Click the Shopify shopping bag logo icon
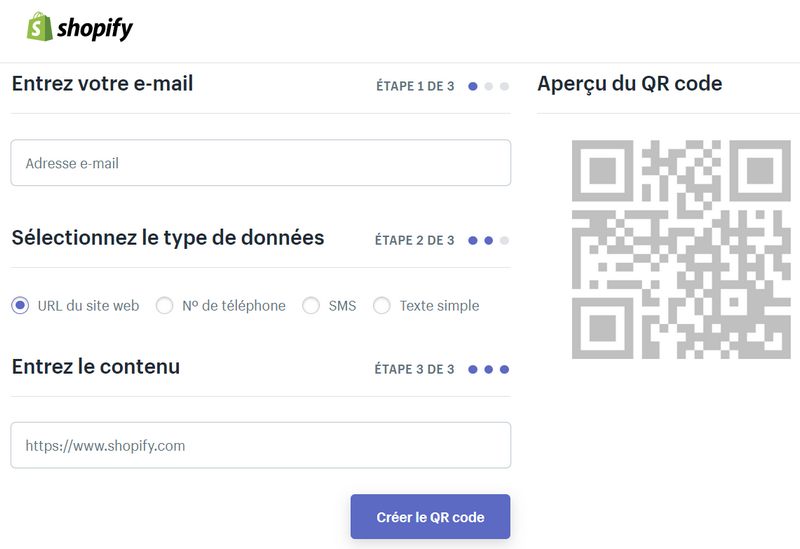Image resolution: width=800 pixels, height=549 pixels. click(40, 27)
